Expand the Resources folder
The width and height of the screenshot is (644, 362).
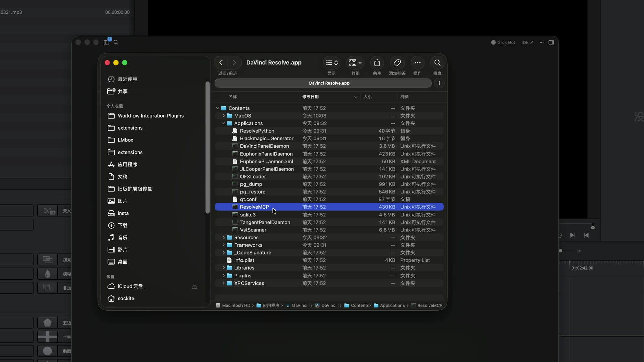(223, 237)
